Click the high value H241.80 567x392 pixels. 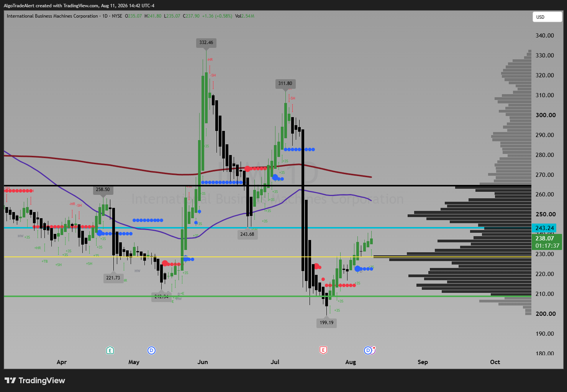coord(153,16)
